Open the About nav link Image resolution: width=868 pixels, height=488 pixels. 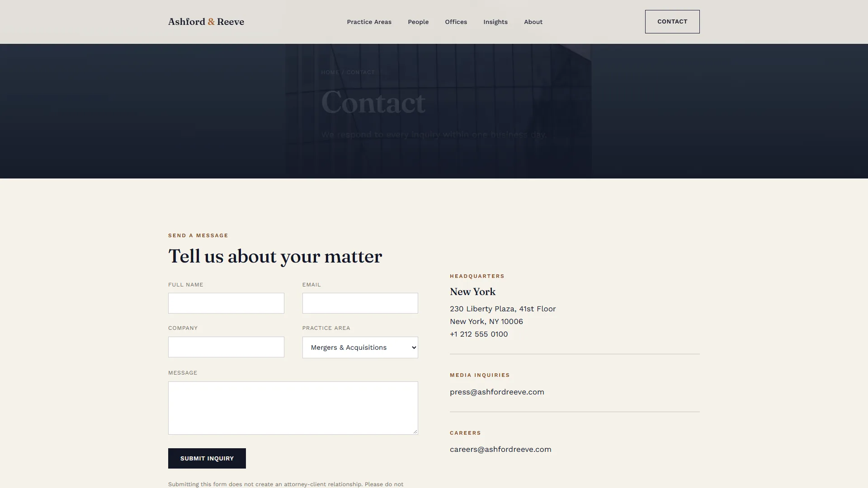533,22
